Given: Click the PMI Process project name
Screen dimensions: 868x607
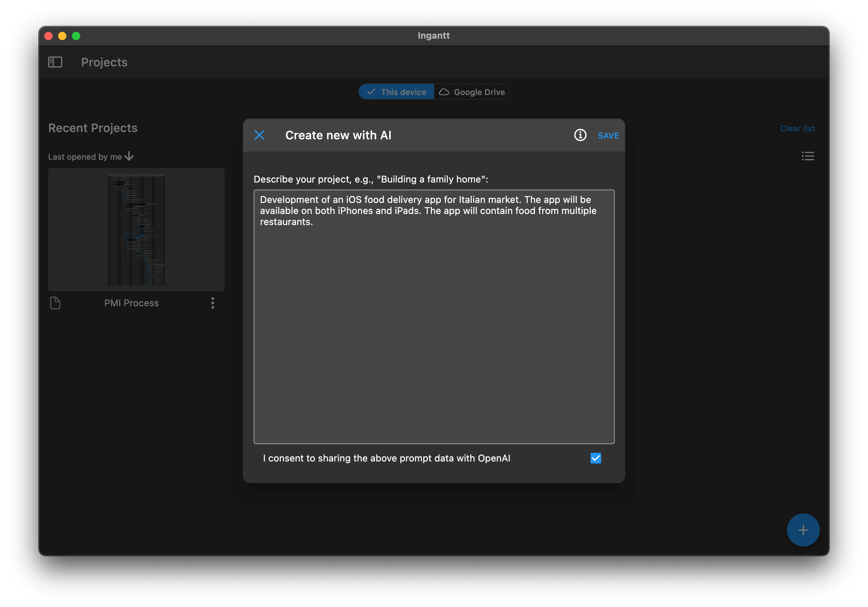Looking at the screenshot, I should coord(131,303).
